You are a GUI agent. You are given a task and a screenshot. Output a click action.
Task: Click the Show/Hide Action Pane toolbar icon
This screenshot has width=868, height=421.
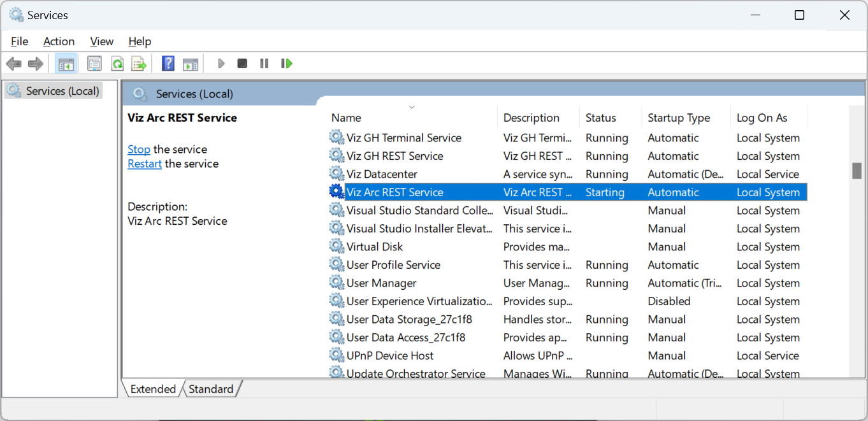click(x=191, y=64)
